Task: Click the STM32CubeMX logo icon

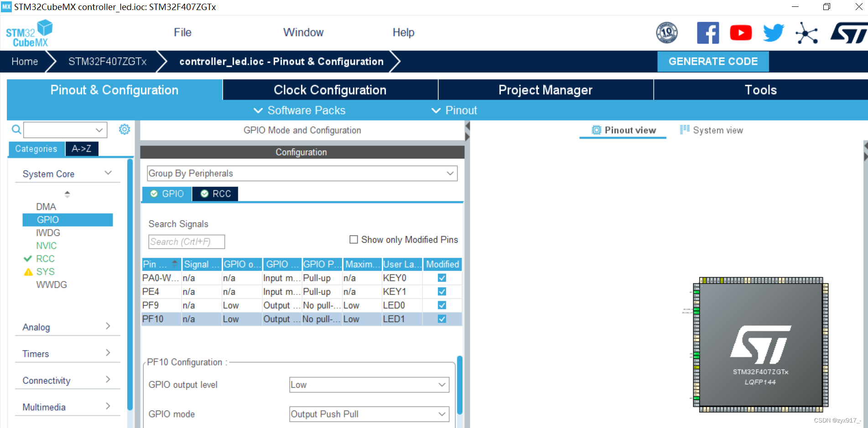Action: 29,33
